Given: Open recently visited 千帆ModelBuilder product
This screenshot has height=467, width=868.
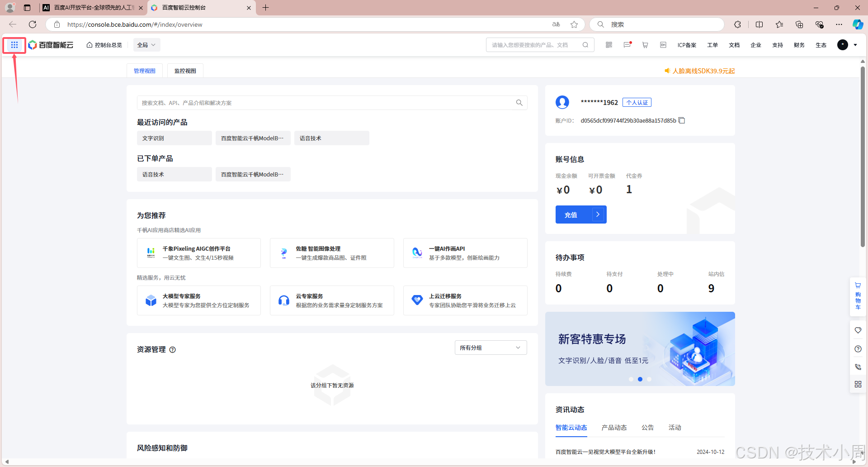Looking at the screenshot, I should [x=253, y=138].
